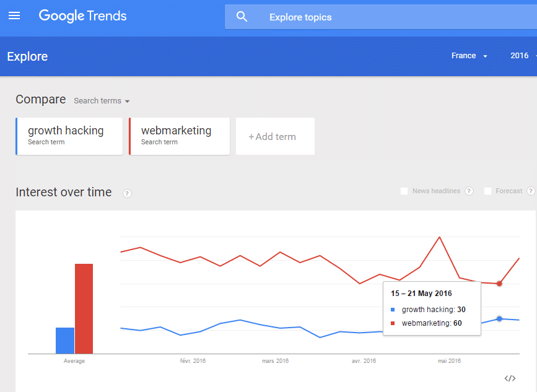Focus the Explore topics search field
Viewport: 537px width, 392px height.
click(381, 17)
